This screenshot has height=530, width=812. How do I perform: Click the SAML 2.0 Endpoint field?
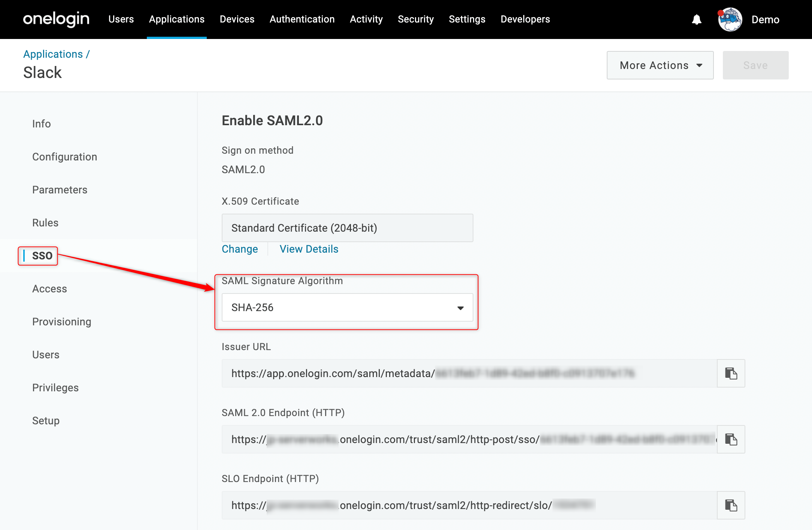pyautogui.click(x=469, y=439)
